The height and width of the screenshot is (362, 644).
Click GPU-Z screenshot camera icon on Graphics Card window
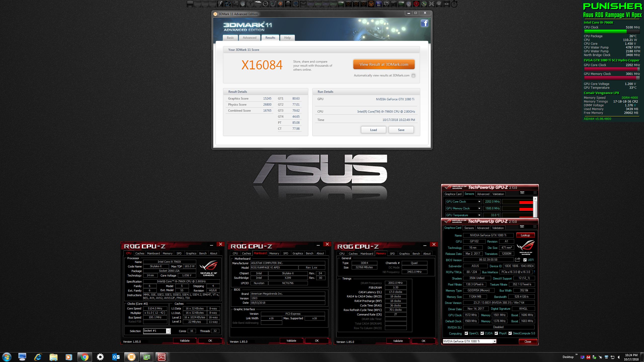click(522, 227)
